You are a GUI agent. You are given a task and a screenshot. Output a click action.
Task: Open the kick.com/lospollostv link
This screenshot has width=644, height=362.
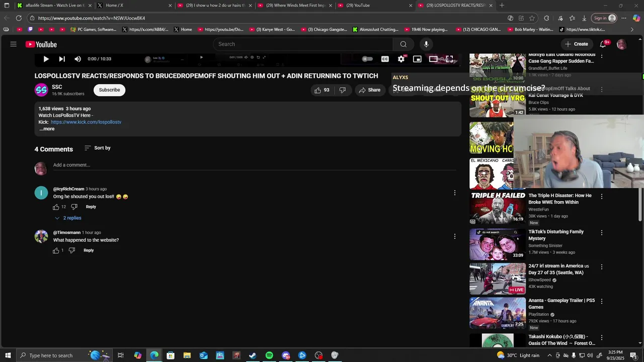[86, 122]
